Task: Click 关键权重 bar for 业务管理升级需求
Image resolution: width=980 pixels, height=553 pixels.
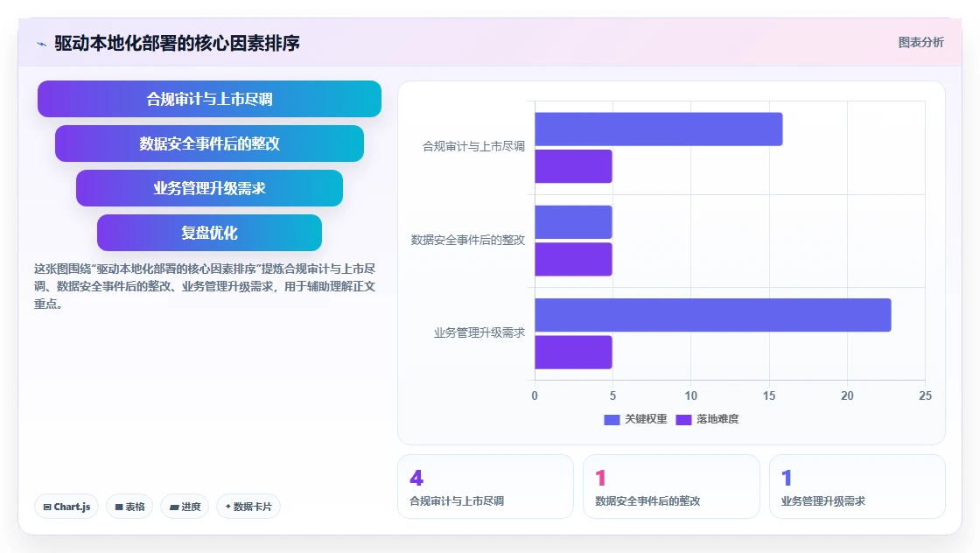Action: 713,315
